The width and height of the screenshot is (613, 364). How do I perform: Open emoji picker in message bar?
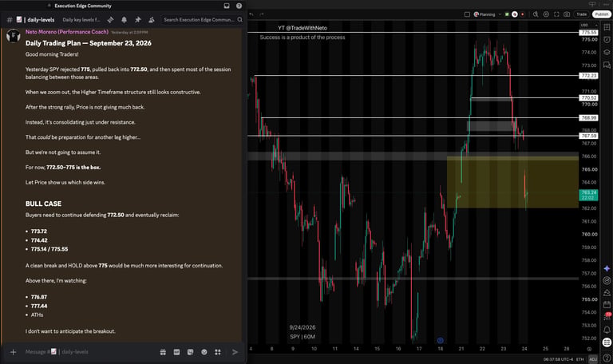[x=204, y=352]
